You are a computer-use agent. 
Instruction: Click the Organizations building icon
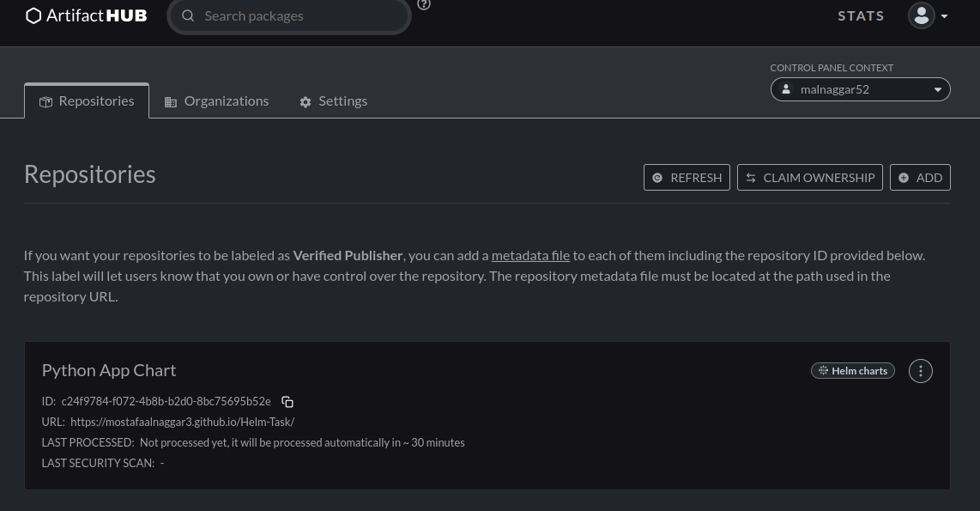pyautogui.click(x=171, y=102)
